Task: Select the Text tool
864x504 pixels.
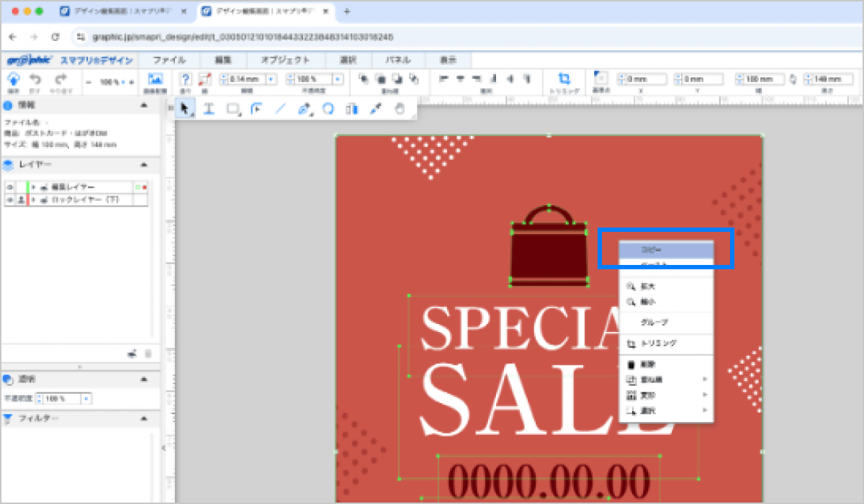Action: pyautogui.click(x=209, y=109)
